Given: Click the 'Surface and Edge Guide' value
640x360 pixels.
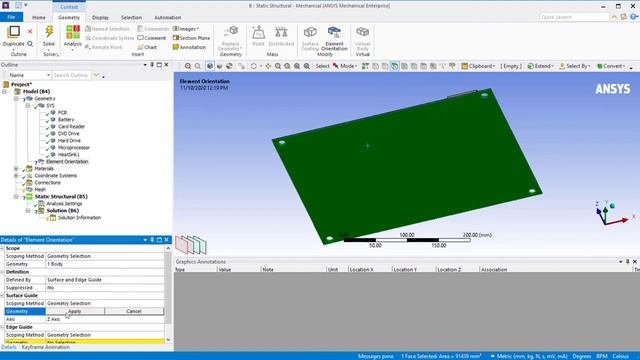Looking at the screenshot, I should click(x=104, y=280).
